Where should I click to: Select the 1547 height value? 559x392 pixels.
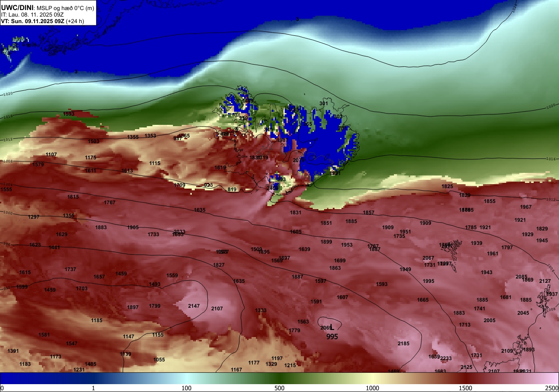pos(72,344)
